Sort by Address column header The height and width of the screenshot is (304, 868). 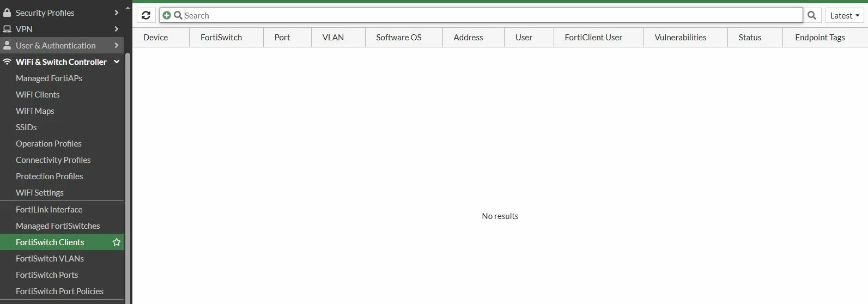click(x=474, y=37)
